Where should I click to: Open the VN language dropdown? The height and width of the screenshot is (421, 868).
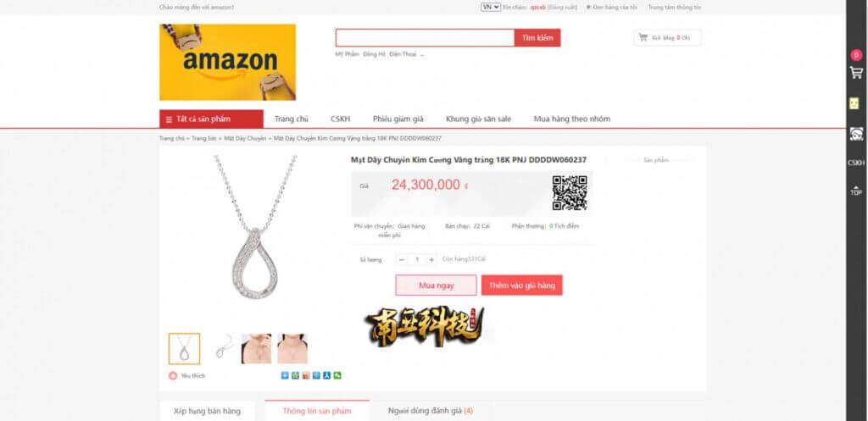[491, 7]
